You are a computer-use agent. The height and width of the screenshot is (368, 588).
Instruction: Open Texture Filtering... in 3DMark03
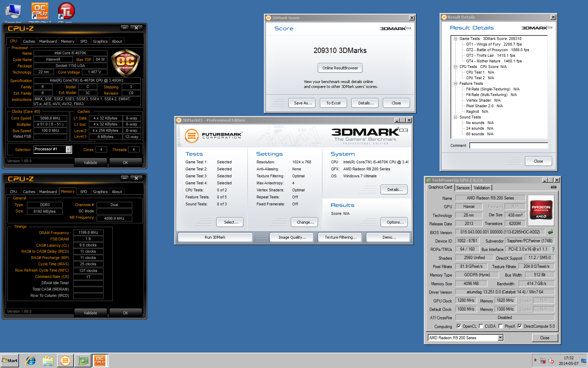click(341, 237)
